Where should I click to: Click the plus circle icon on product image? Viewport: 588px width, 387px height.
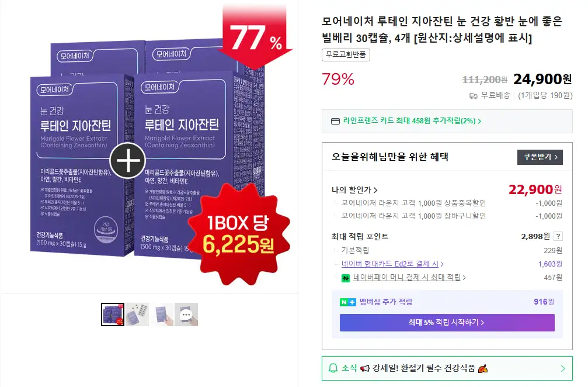pyautogui.click(x=127, y=161)
